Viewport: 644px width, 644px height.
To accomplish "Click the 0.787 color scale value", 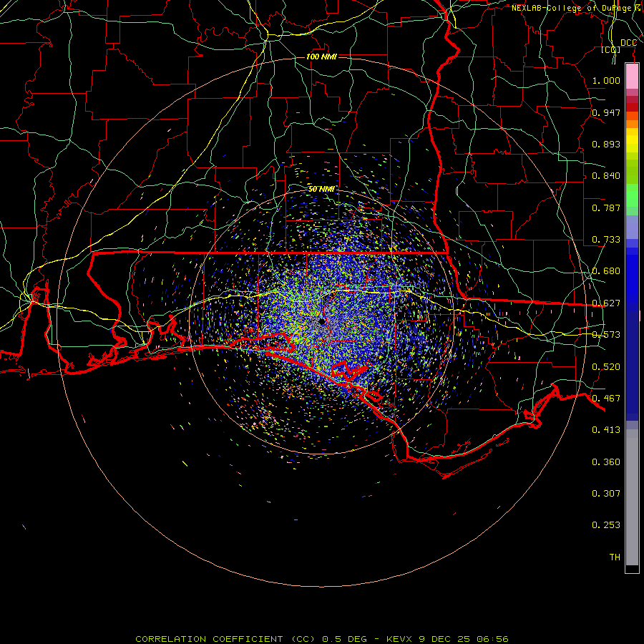I will pyautogui.click(x=606, y=208).
